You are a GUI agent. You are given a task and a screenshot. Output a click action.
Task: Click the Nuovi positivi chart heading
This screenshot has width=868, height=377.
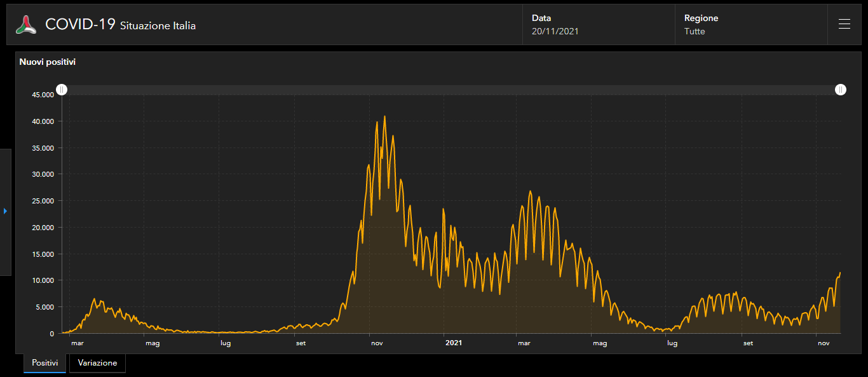pyautogui.click(x=48, y=62)
